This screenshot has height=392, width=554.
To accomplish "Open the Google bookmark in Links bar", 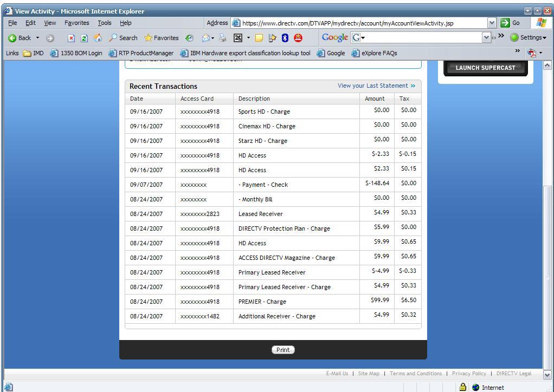I will pyautogui.click(x=331, y=53).
